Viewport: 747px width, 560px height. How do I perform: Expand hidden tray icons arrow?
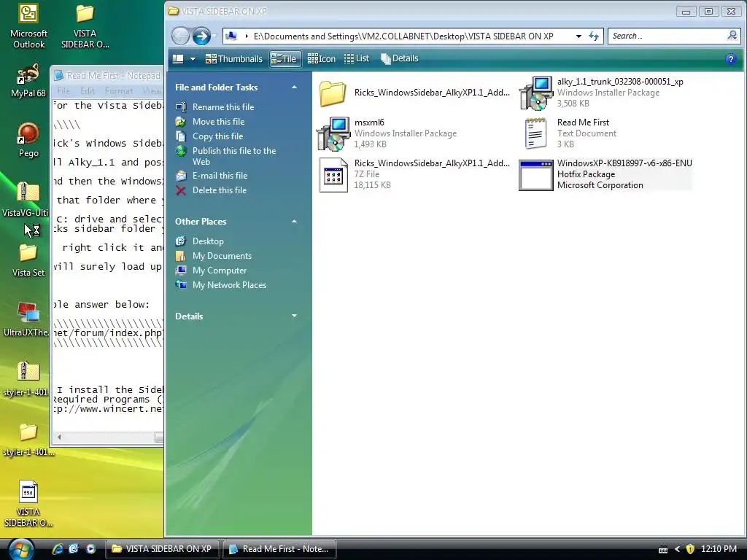coord(677,549)
